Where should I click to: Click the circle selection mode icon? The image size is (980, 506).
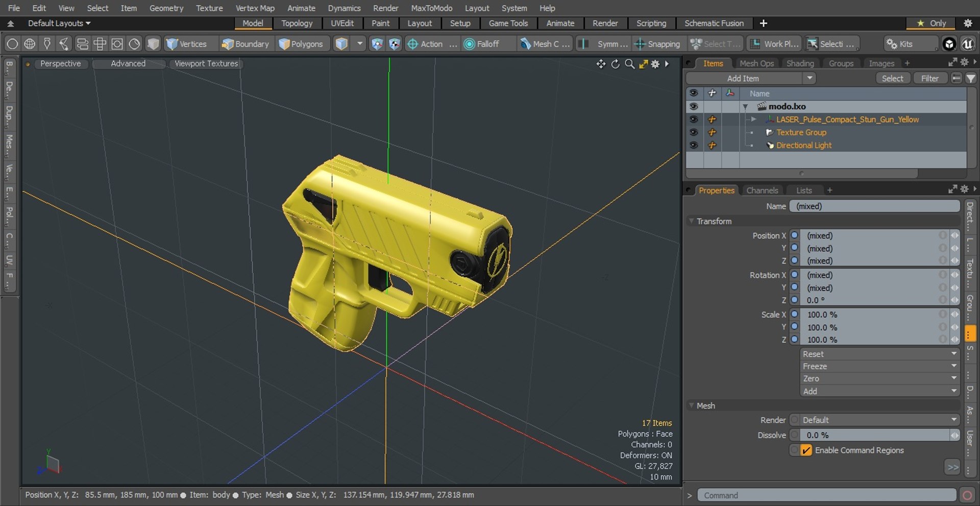(x=12, y=44)
